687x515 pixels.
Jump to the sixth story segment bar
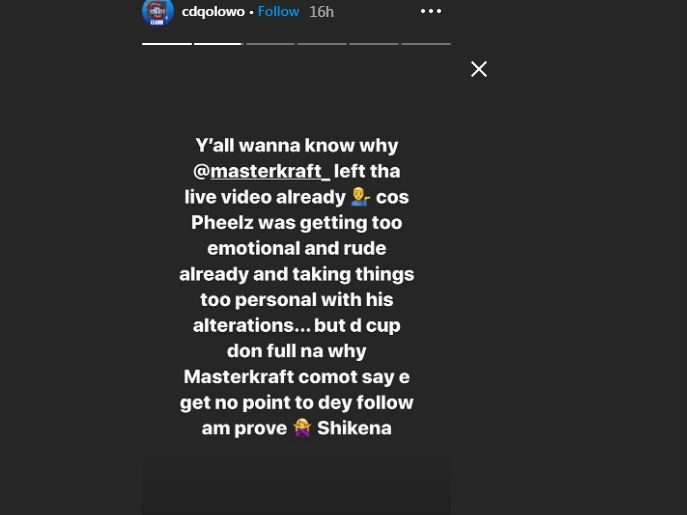[x=426, y=43]
